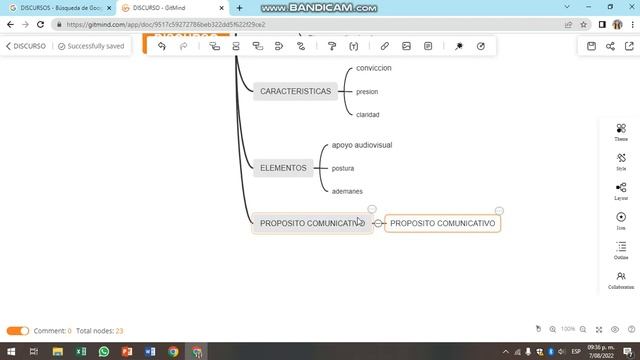Screen dimensions: 640x360
Task: Bookmark this page with star icon
Action: 584,24
